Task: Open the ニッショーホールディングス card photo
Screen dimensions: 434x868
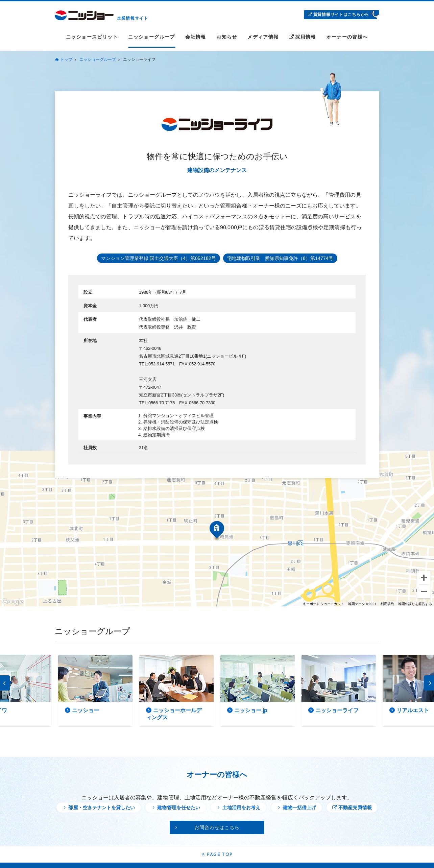Action: pyautogui.click(x=176, y=678)
